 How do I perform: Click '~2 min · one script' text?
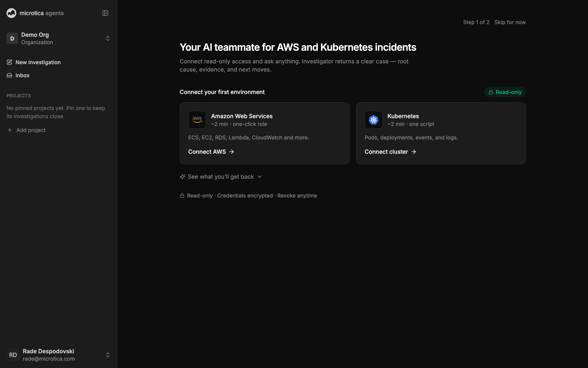click(411, 124)
